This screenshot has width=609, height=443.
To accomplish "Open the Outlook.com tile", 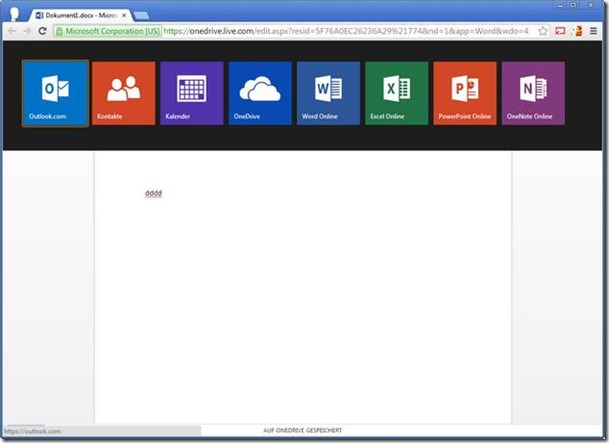I will pos(55,93).
